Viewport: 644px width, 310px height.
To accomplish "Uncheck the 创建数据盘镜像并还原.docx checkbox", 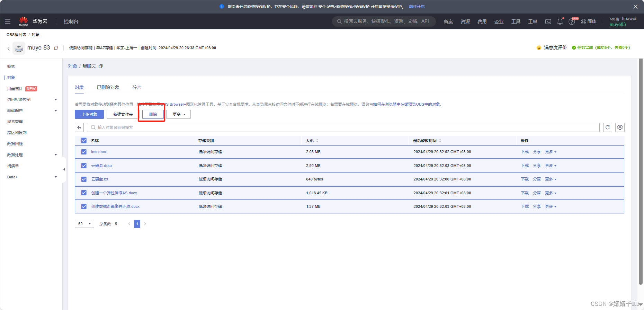I will (84, 206).
